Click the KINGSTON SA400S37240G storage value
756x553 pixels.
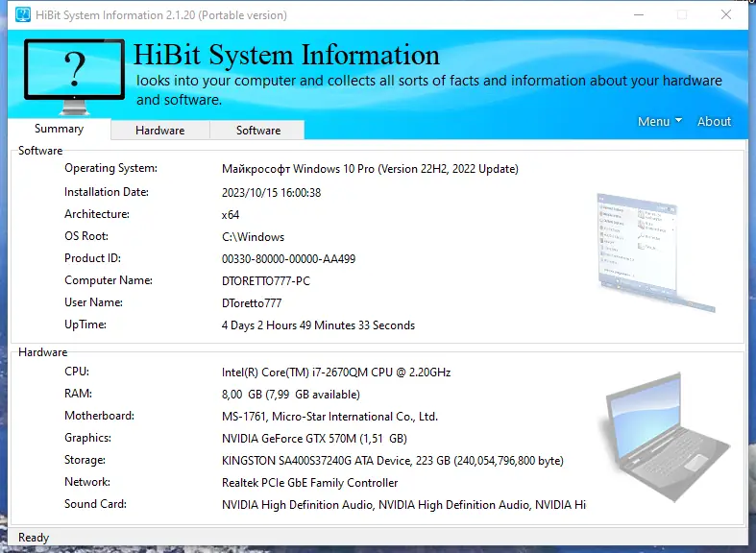(393, 461)
